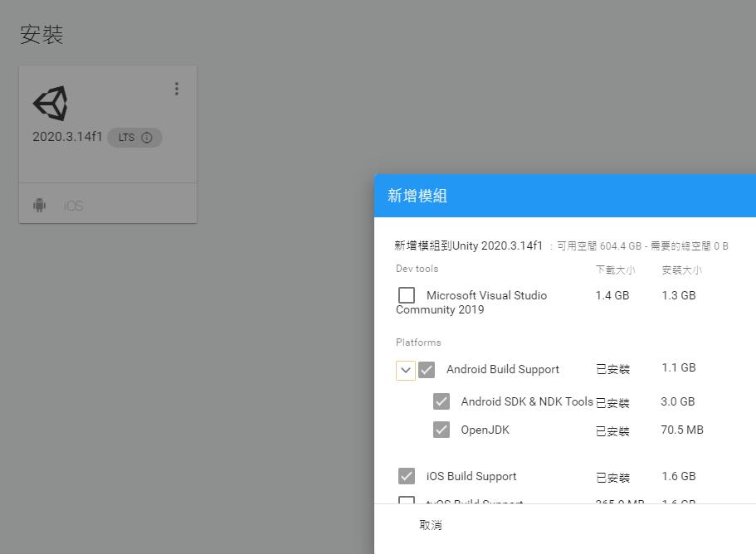This screenshot has width=756, height=554.
Task: Click the 下載大小 column header
Action: click(615, 270)
